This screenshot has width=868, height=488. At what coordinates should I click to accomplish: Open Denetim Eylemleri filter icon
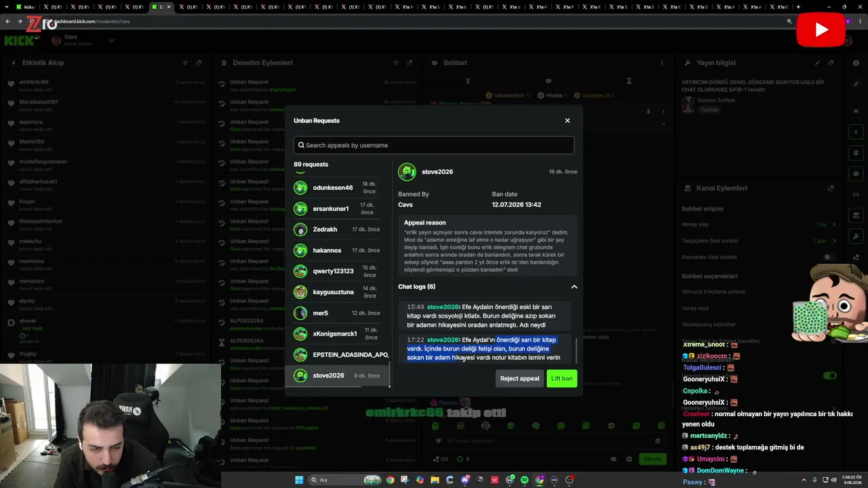[396, 63]
